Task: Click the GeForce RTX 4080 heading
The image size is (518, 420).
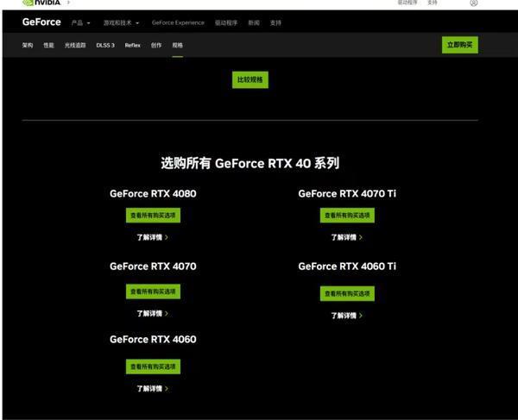Action: (153, 194)
